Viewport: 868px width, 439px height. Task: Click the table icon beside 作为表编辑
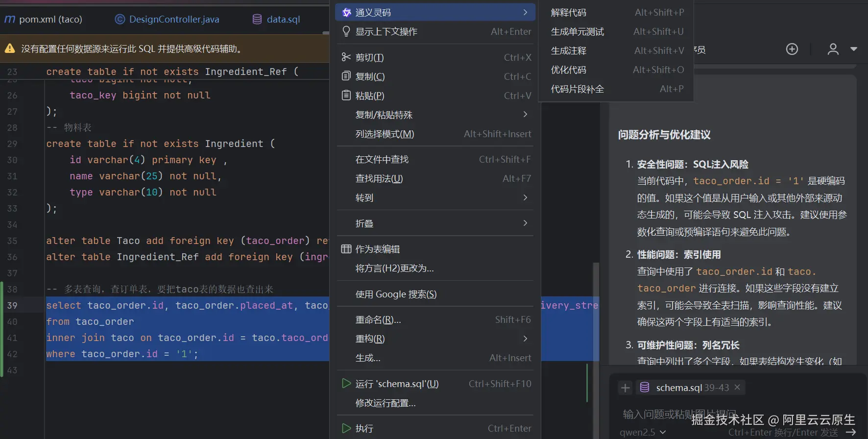[346, 249]
